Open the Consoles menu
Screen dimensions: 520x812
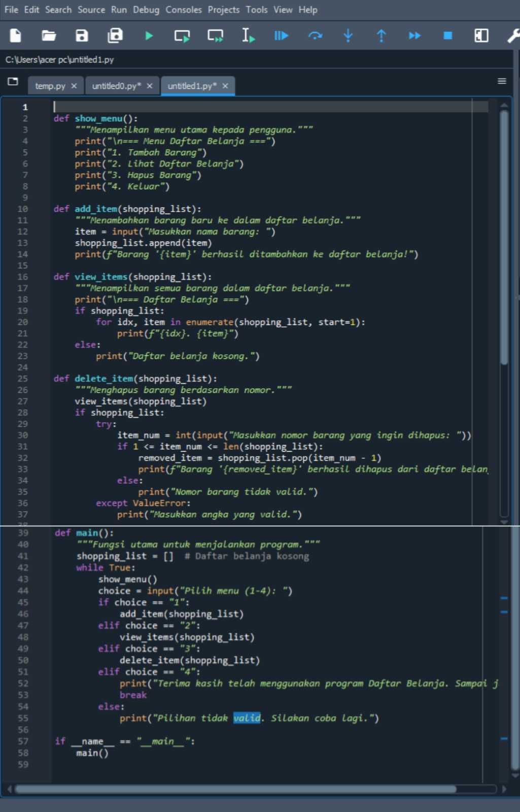point(184,10)
